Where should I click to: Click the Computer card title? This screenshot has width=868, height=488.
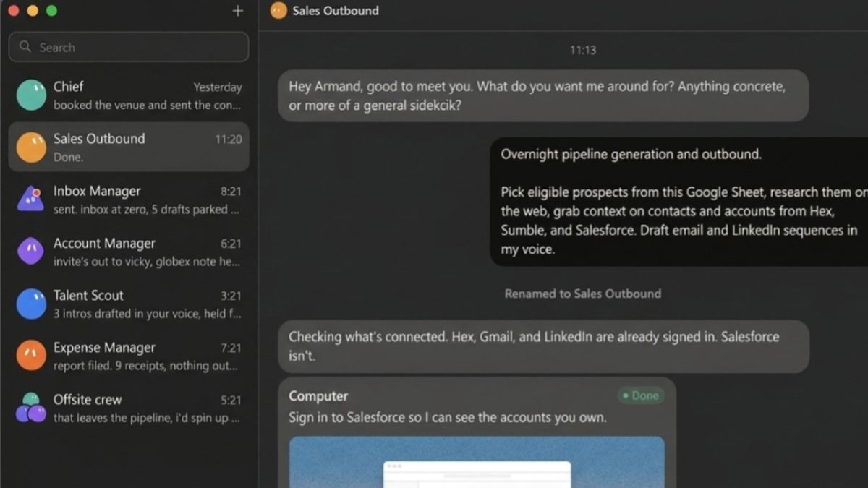click(x=318, y=396)
